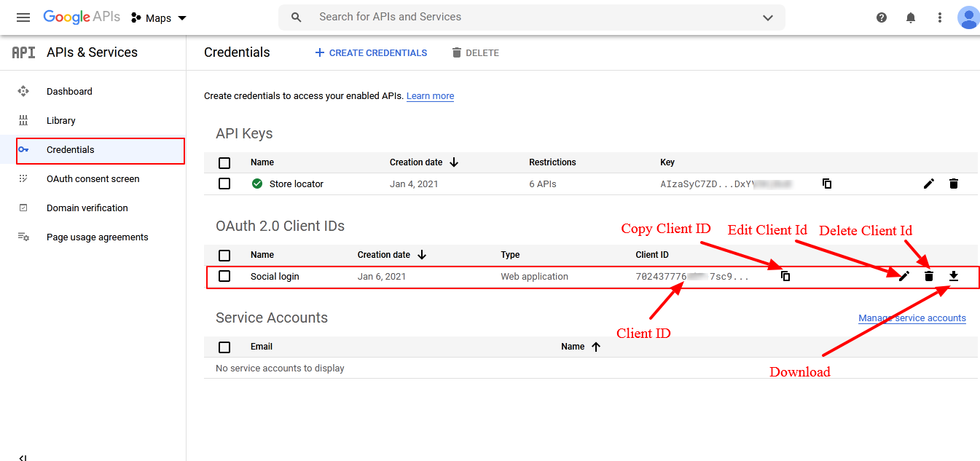Click the Domain verification icon
The height and width of the screenshot is (461, 980).
click(x=23, y=208)
